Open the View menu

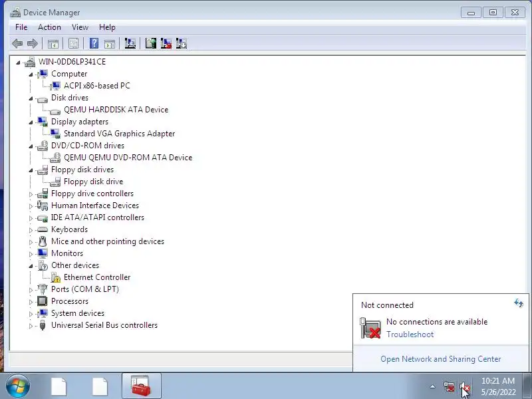click(x=80, y=27)
